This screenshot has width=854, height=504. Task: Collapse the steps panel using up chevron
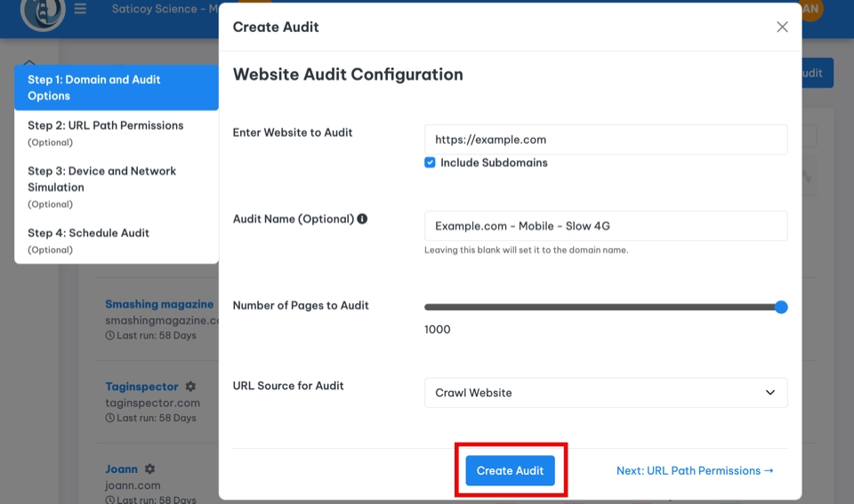click(x=29, y=62)
